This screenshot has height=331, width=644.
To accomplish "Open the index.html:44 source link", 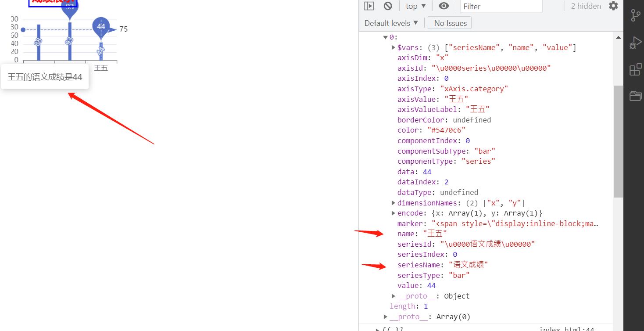I will (566, 329).
